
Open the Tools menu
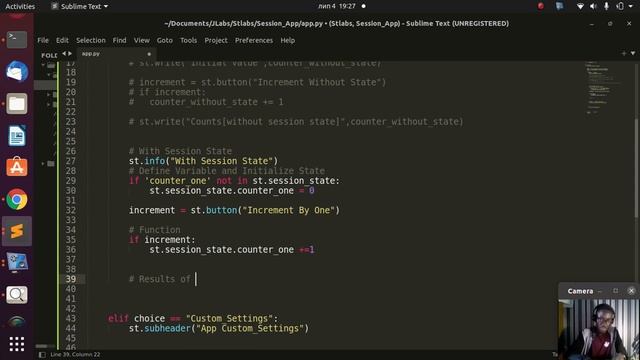[188, 40]
